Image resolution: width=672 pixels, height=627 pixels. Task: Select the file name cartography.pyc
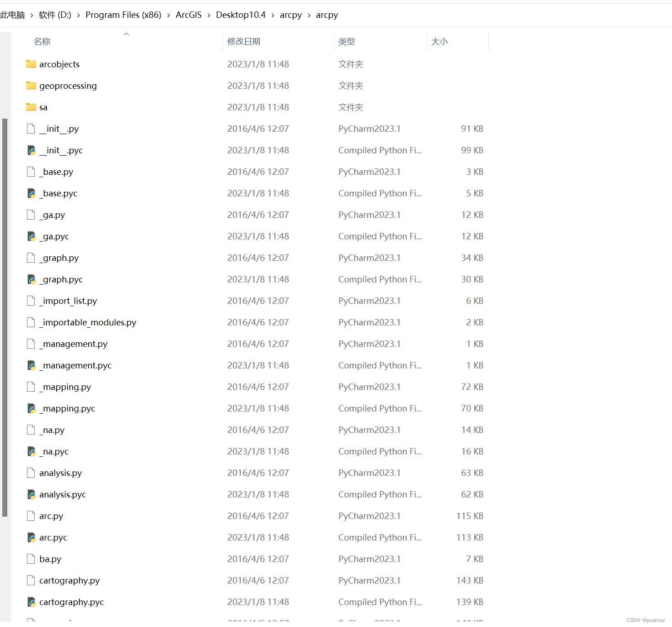click(71, 602)
